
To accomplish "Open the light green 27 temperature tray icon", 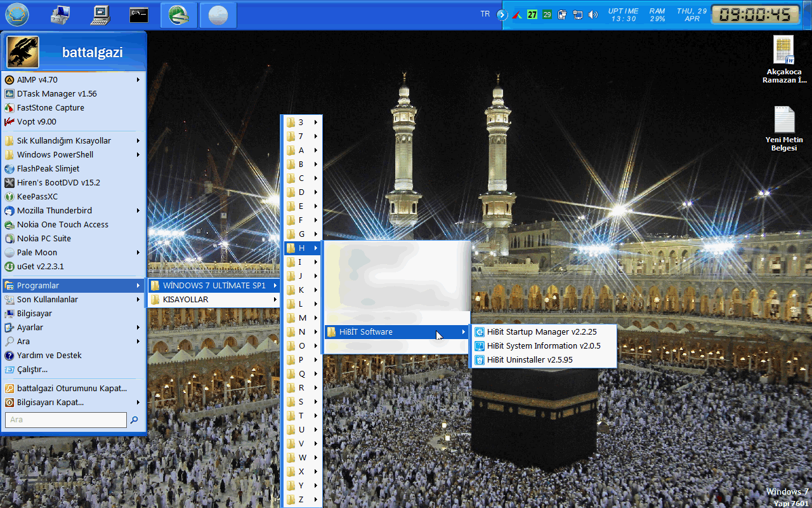I will pos(532,15).
